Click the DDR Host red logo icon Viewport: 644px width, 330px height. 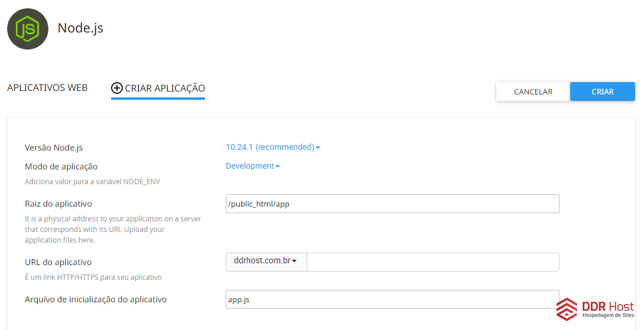[x=567, y=309]
